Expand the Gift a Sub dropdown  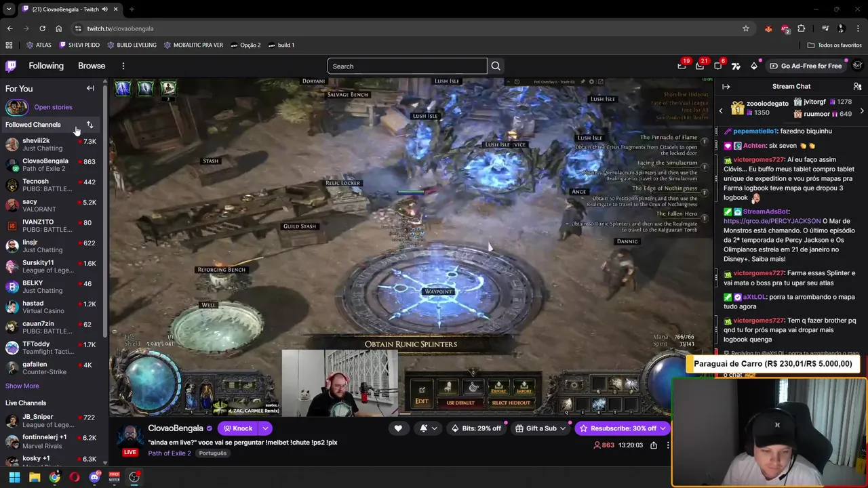click(x=562, y=428)
